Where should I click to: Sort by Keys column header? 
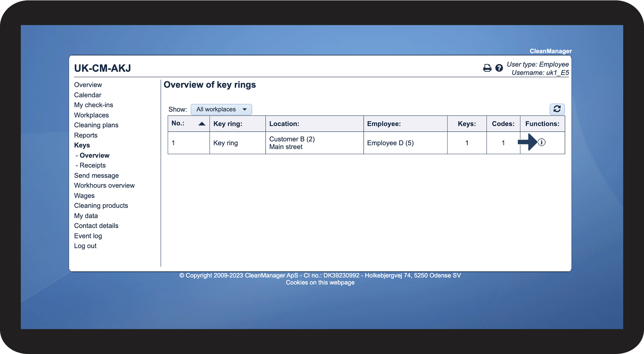coord(467,124)
